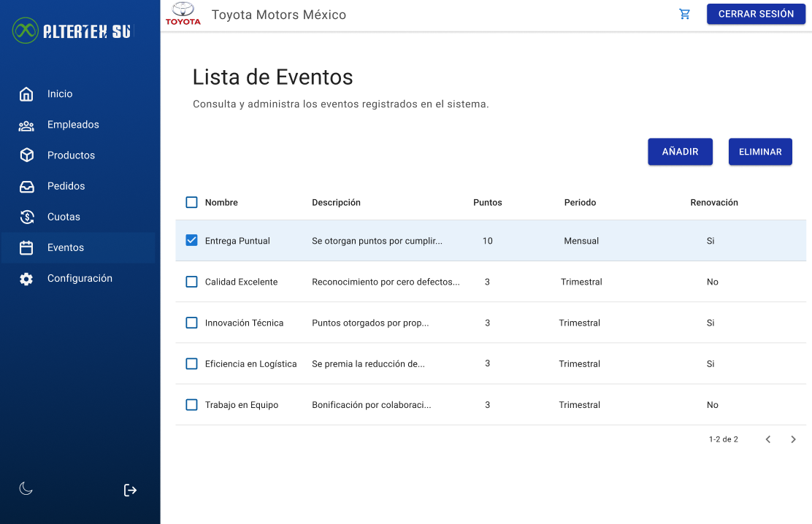The width and height of the screenshot is (812, 524).
Task: Click the No value in Trabajo en Equipo row
Action: pos(713,405)
